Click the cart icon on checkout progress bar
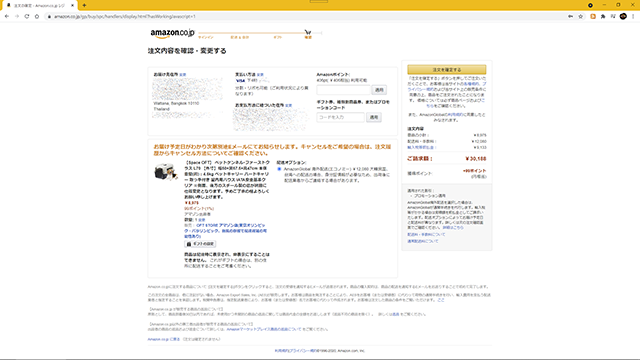Screen dimensions: 640x360 [308, 32]
